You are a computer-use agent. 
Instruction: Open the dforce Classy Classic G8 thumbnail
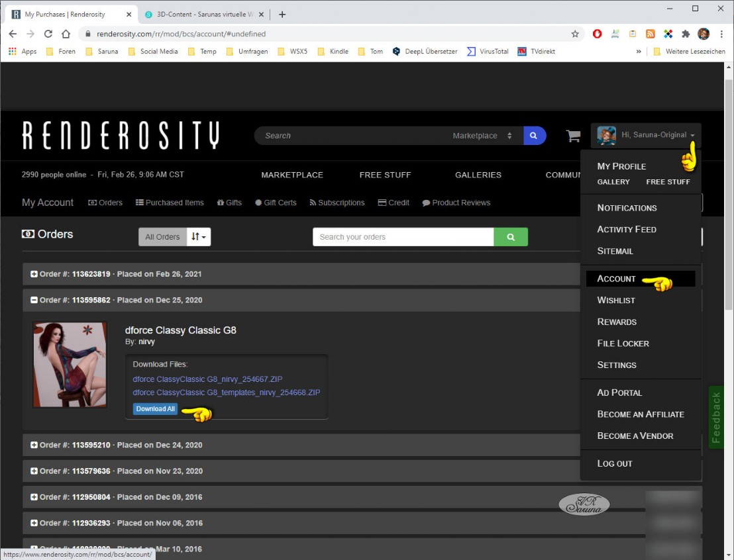coord(70,365)
